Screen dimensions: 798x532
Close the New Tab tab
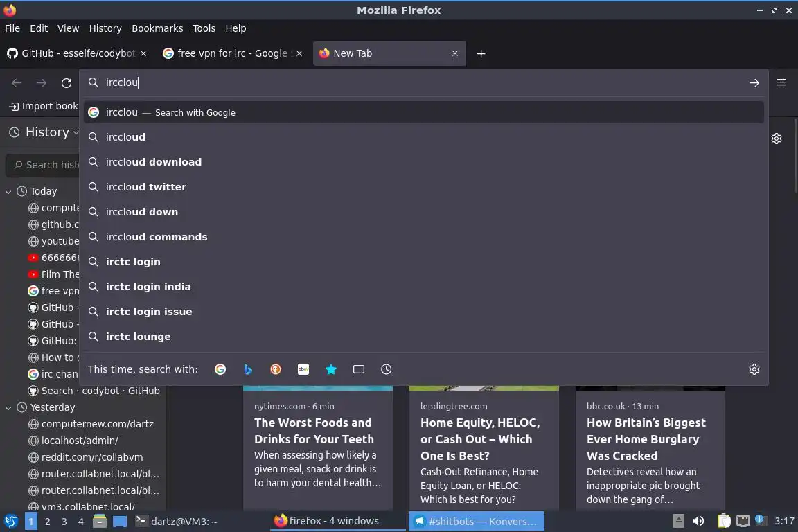pyautogui.click(x=455, y=53)
